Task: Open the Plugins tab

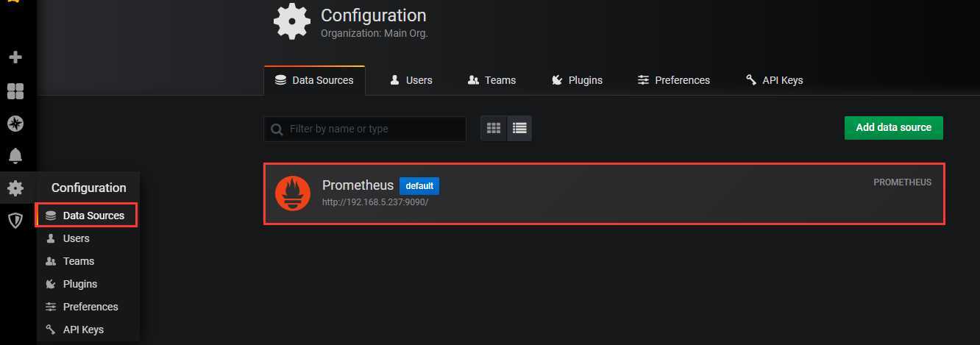Action: point(577,80)
